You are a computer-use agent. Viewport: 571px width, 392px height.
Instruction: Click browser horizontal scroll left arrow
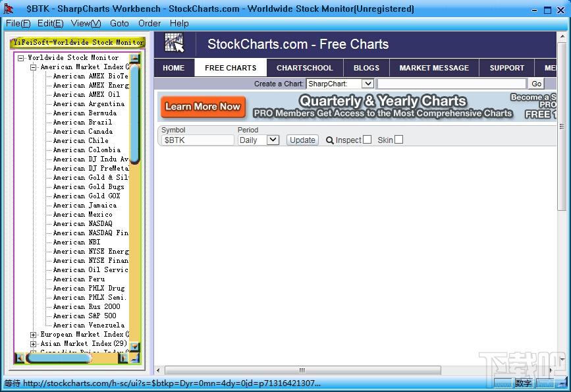pyautogui.click(x=158, y=370)
